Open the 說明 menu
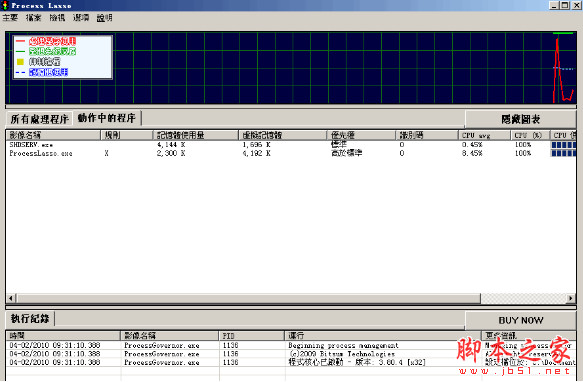Viewport: 583px width, 382px height. (x=104, y=17)
